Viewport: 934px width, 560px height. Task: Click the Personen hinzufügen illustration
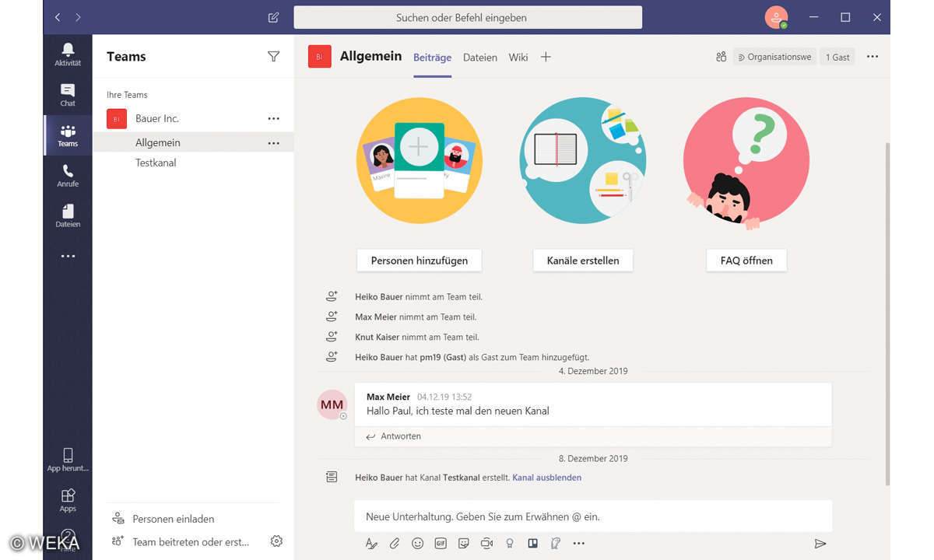pos(419,160)
